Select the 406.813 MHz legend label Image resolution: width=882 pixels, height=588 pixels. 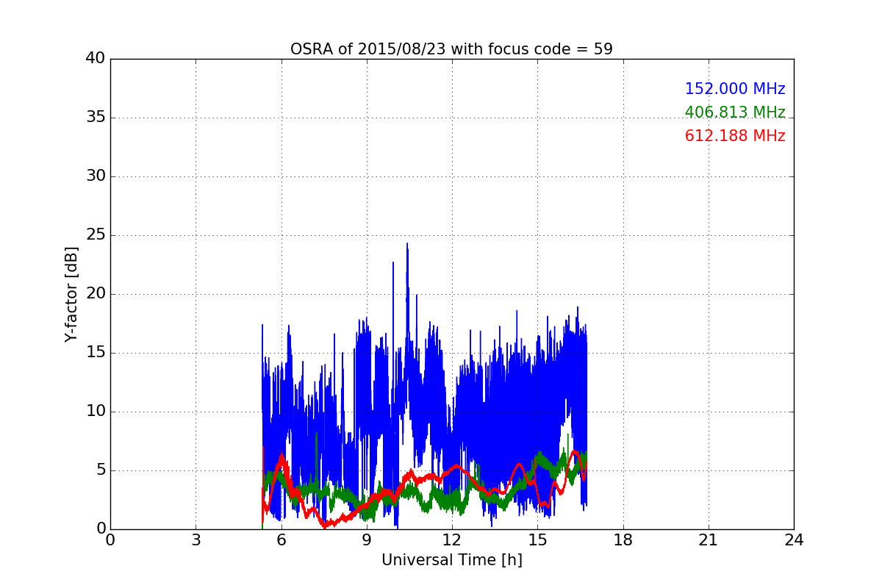tap(735, 112)
